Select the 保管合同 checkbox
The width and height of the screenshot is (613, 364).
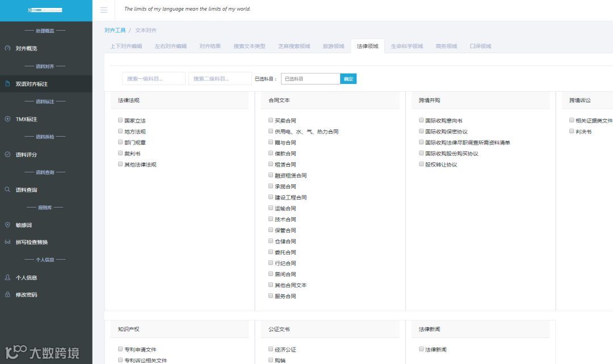pos(271,230)
